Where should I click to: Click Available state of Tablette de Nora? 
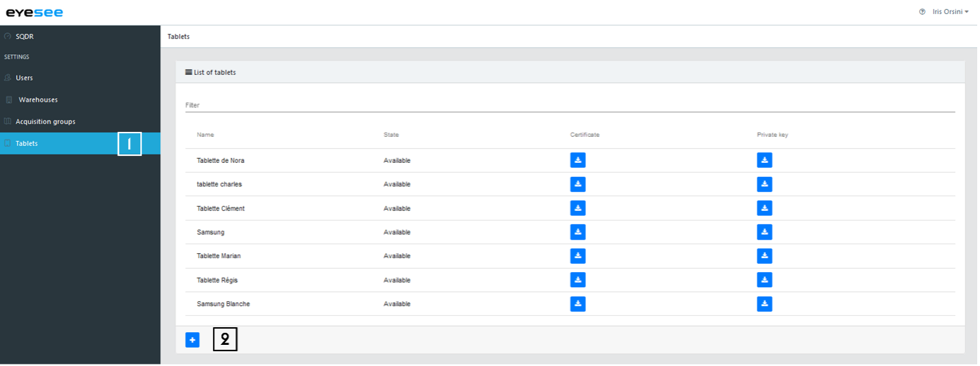click(397, 160)
